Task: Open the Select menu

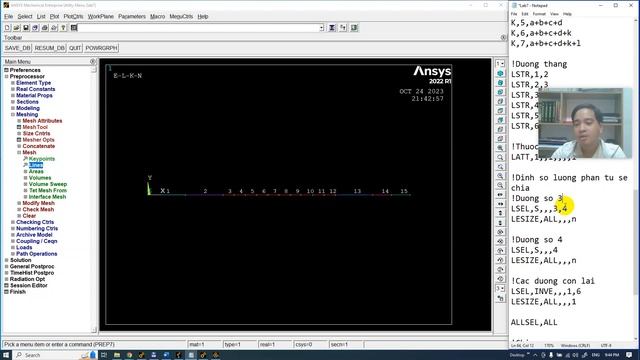Action: pyautogui.click(x=24, y=16)
